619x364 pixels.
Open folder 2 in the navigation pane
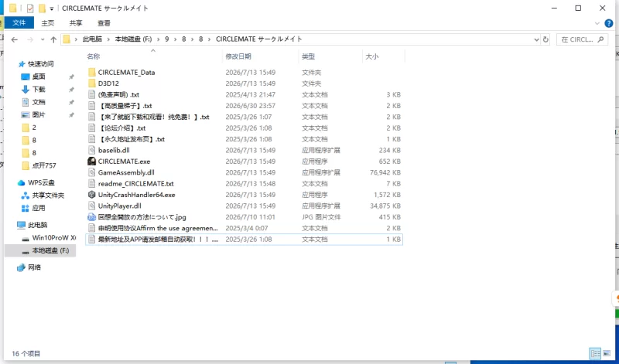tap(34, 128)
